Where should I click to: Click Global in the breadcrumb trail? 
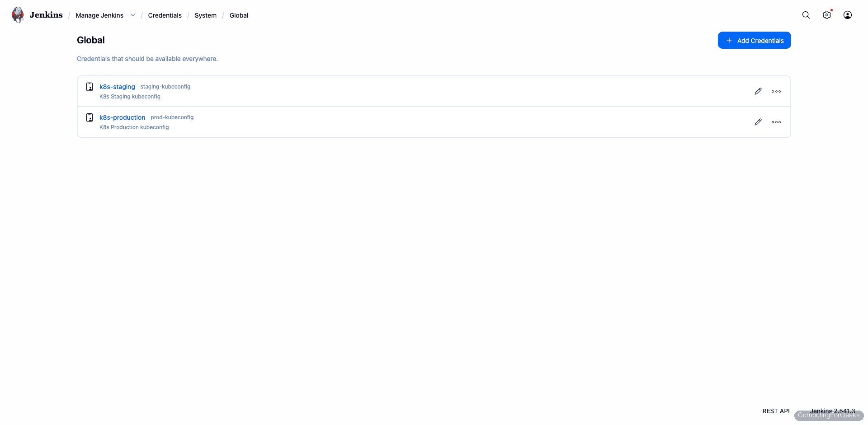[x=239, y=15]
